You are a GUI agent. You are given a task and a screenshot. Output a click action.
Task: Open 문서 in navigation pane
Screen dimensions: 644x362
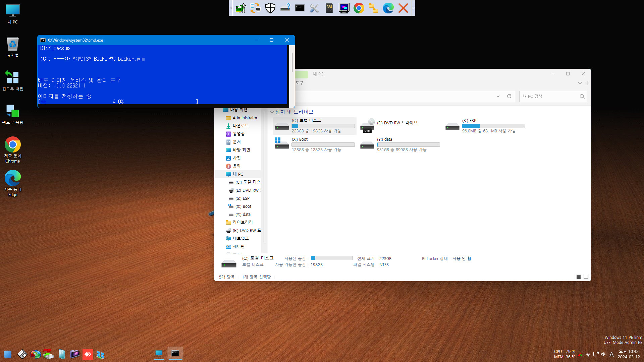pyautogui.click(x=233, y=142)
